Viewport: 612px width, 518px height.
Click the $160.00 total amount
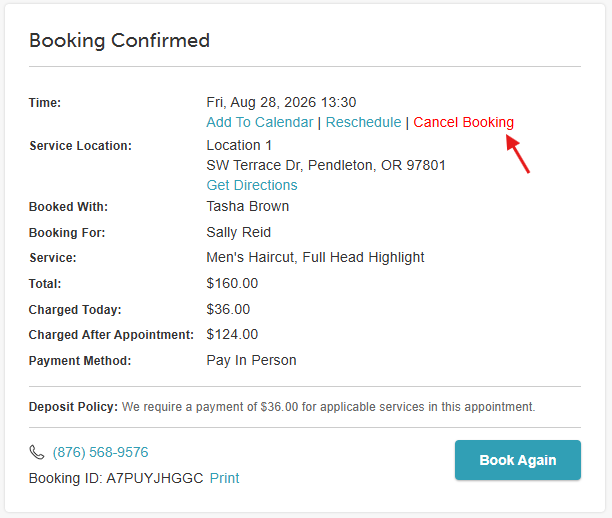pos(232,283)
